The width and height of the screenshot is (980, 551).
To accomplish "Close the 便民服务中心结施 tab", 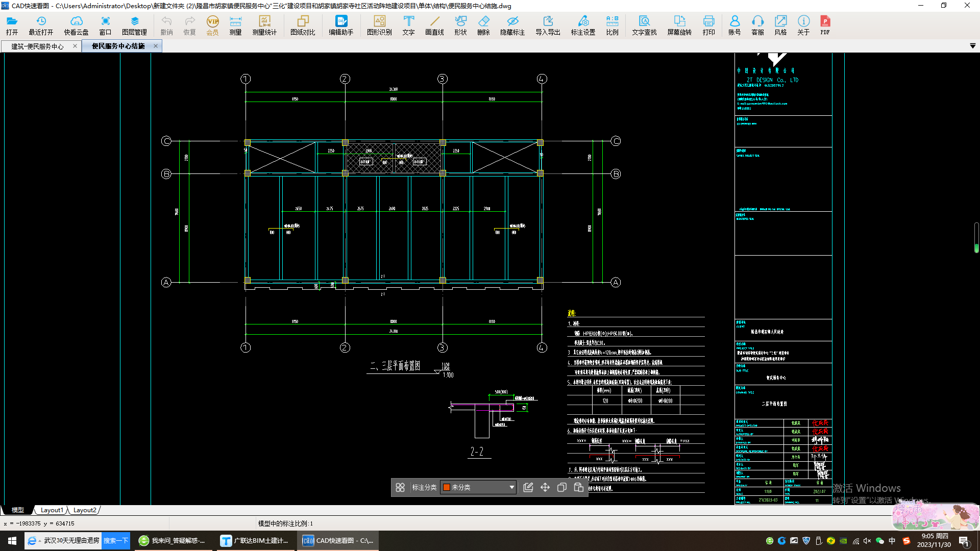I will (x=156, y=46).
